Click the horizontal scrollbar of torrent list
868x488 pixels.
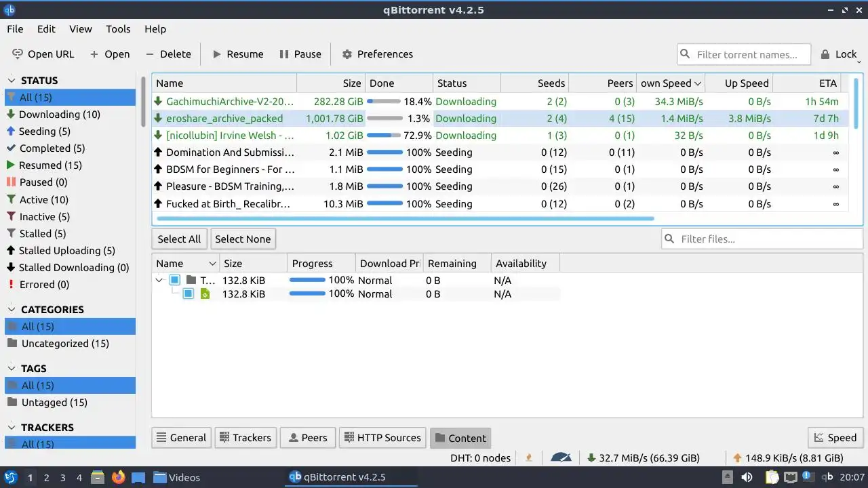tap(405, 219)
